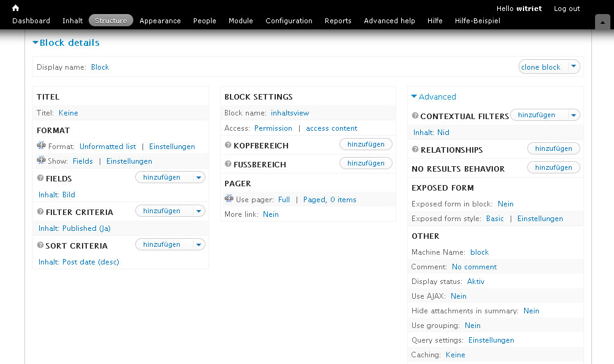
Task: Click the help icon beside Filter Criteria
Action: tap(40, 212)
